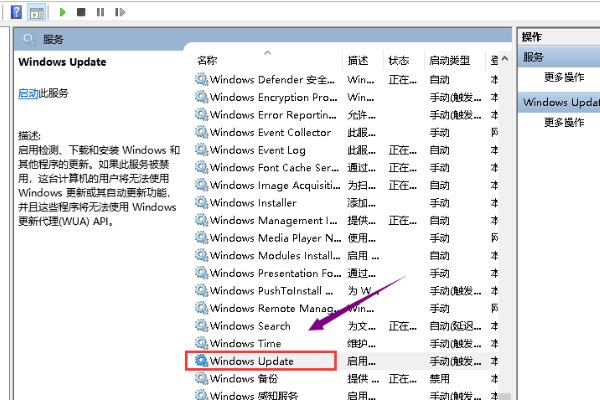Select Windows Error Reportin... service name
Image resolution: width=600 pixels, height=400 pixels.
coord(273,115)
